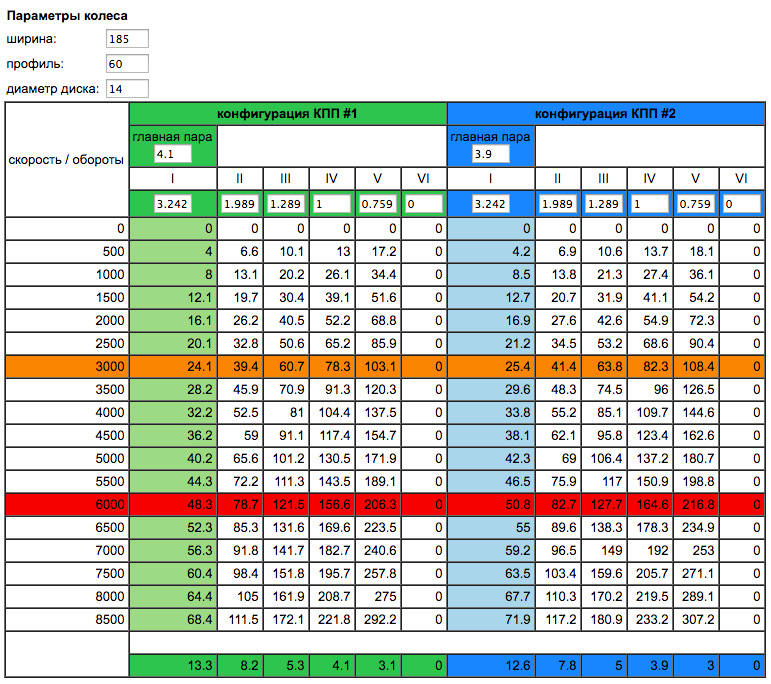Click value 307.2 in the 8500 row
Screen dimensions: 771x684
click(698, 620)
